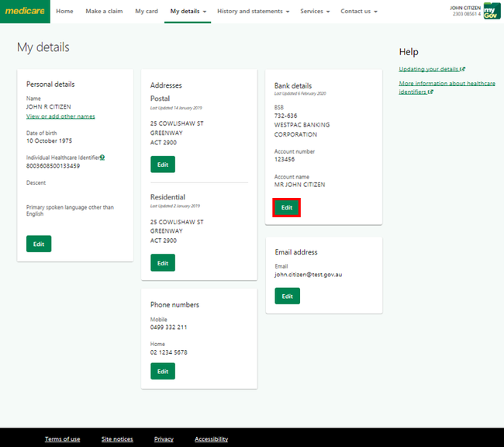Screen dimensions: 504x447
Task: Open the Services dropdown menu
Action: click(315, 12)
